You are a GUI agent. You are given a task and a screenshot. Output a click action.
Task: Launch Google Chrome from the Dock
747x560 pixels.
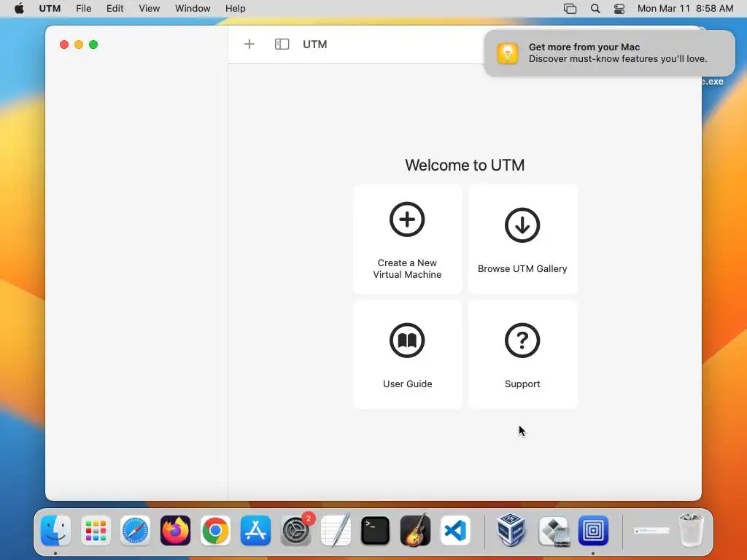pyautogui.click(x=215, y=530)
